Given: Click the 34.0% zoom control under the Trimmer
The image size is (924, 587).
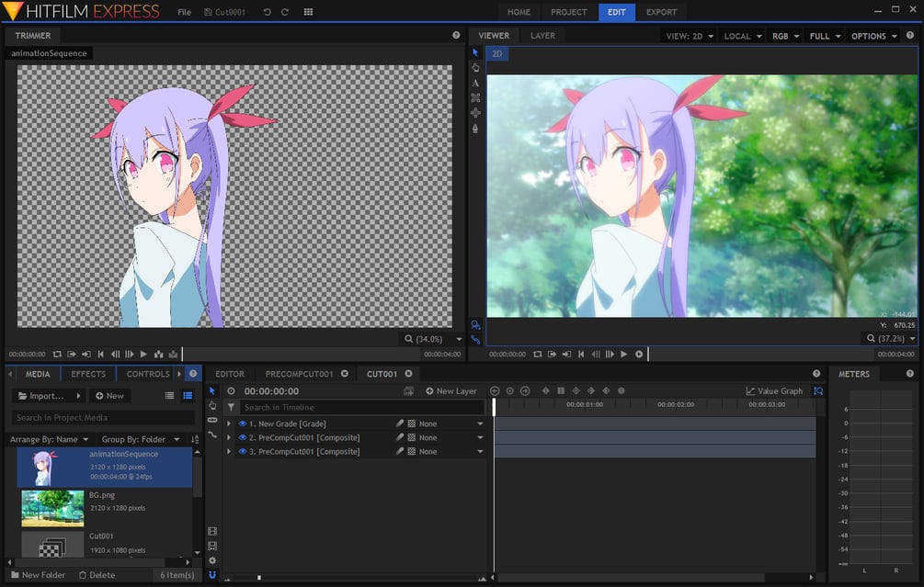Looking at the screenshot, I should pos(428,338).
